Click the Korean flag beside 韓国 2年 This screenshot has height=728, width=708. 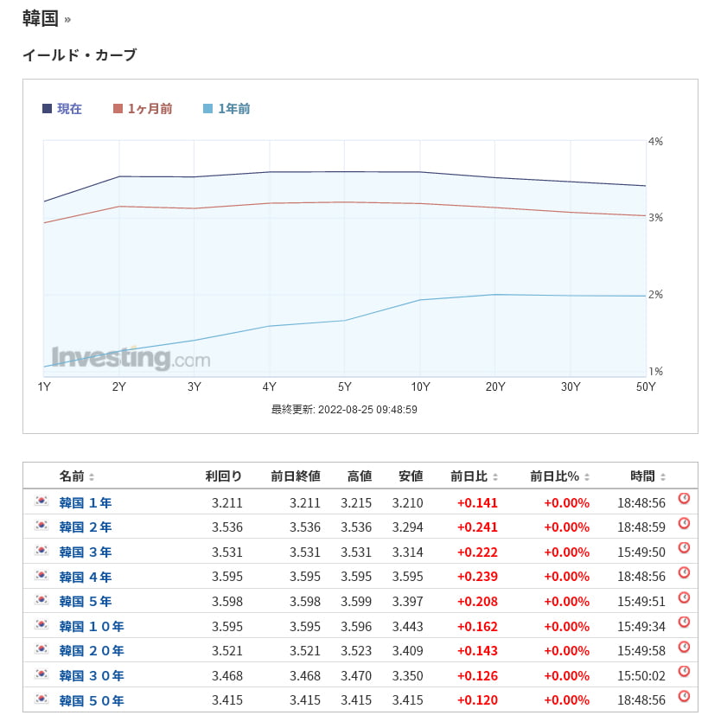click(41, 525)
